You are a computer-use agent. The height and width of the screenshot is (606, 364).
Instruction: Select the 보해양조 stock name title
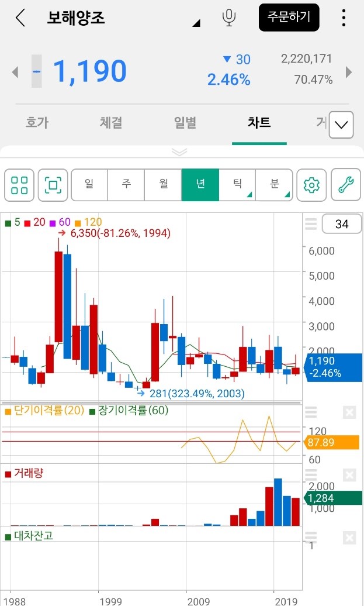coord(75,18)
